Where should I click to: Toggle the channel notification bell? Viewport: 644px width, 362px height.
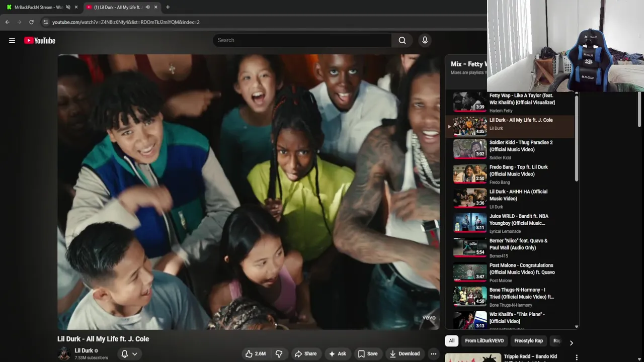point(124,354)
